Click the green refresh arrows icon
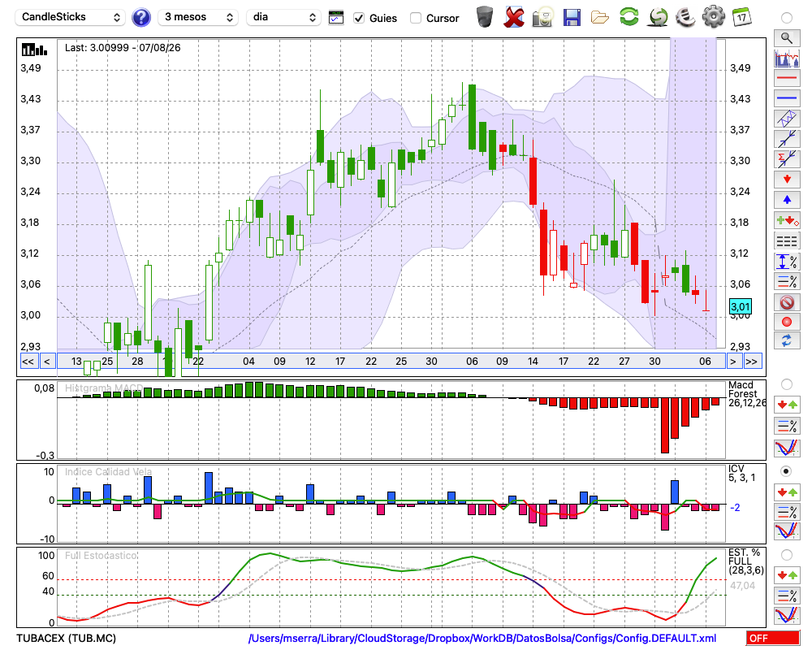The image size is (812, 650). pos(628,17)
